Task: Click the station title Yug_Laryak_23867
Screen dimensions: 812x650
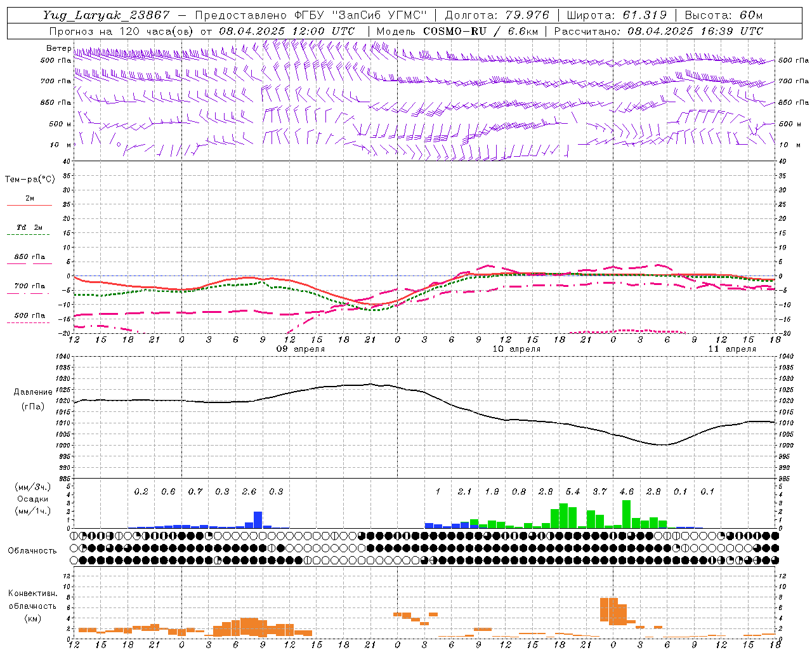Action: click(107, 15)
